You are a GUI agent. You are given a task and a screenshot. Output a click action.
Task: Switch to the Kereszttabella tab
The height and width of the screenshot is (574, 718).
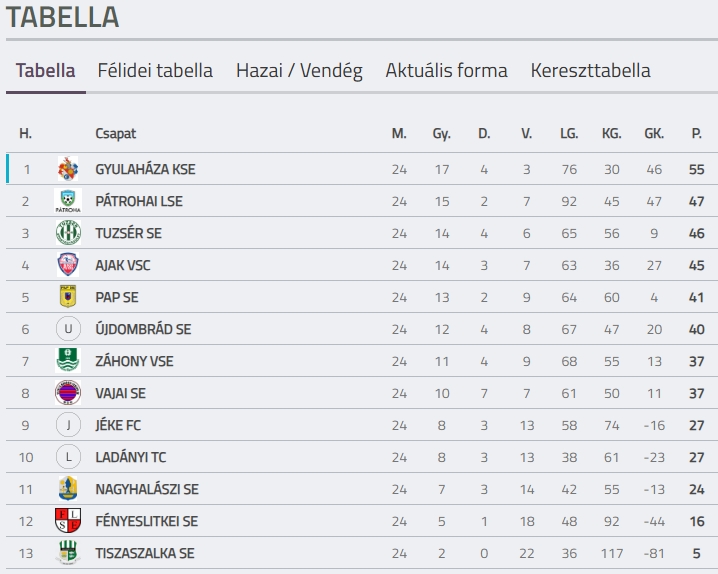tap(590, 70)
